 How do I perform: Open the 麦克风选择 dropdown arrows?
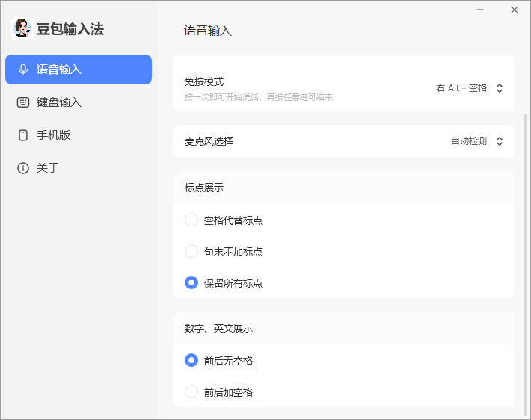500,141
